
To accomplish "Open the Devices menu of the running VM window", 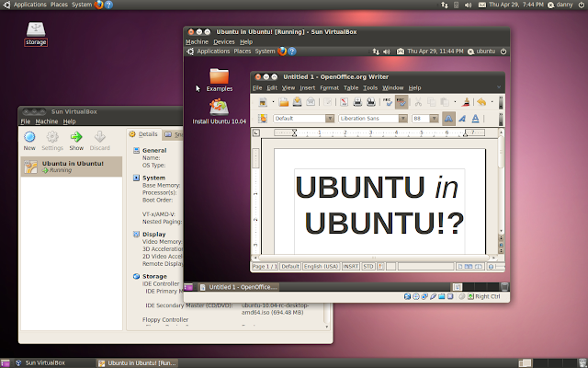I will [x=224, y=42].
